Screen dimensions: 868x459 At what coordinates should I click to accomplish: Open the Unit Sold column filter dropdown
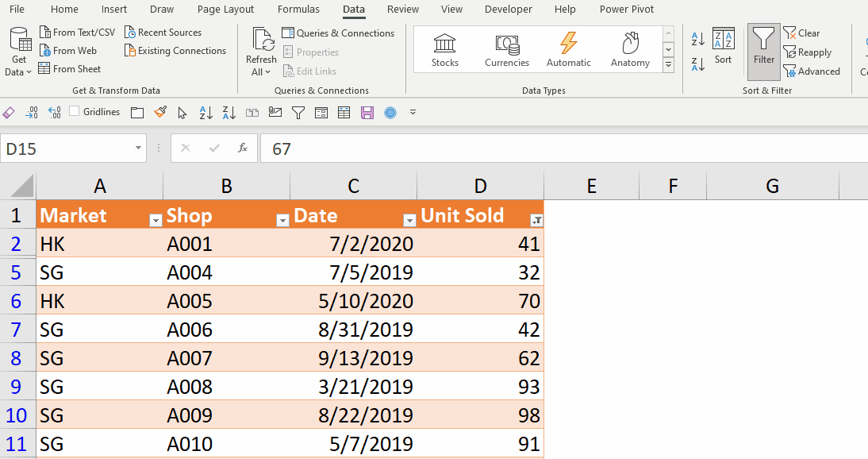537,219
